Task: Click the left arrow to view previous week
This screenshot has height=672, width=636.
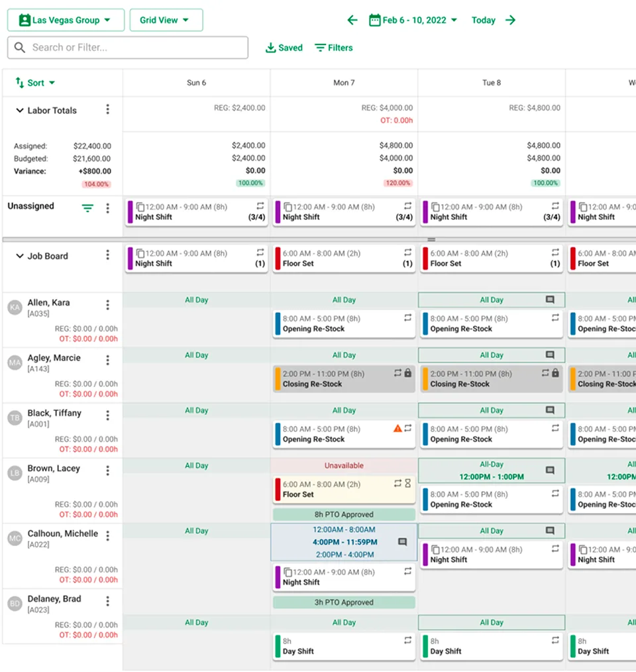Action: [x=352, y=20]
